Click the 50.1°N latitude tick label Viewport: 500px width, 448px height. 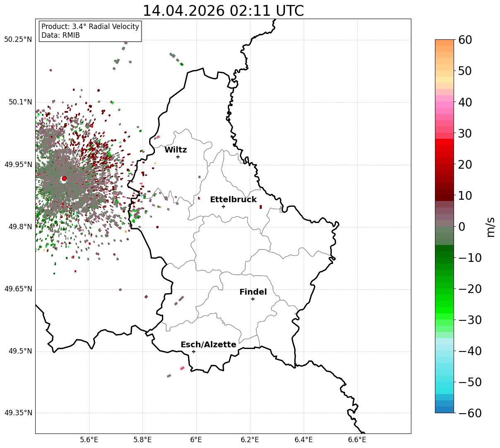[18, 102]
